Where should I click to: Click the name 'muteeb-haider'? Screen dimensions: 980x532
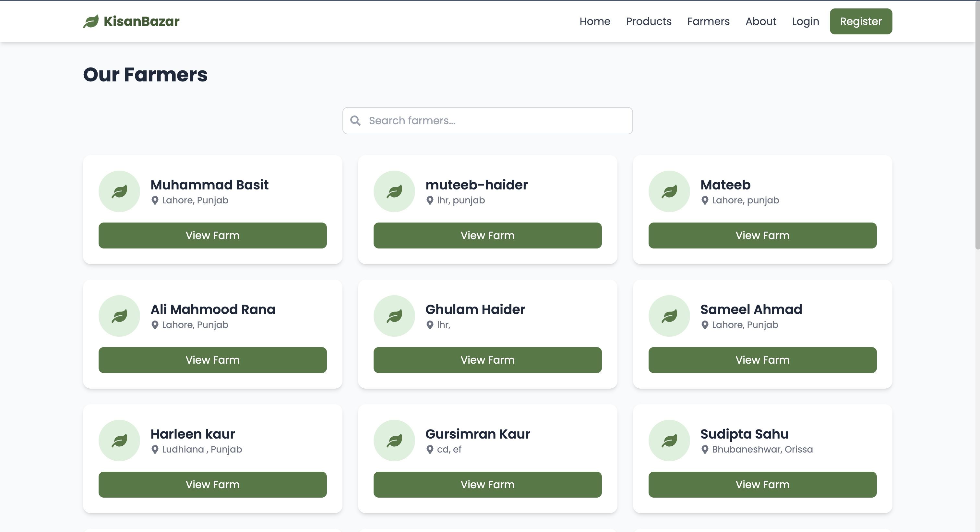coord(476,185)
